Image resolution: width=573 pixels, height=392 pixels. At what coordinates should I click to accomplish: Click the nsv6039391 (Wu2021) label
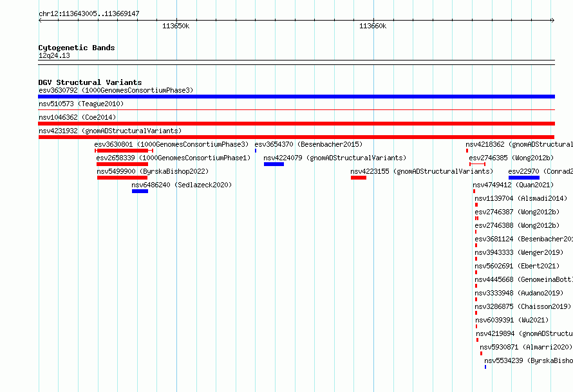click(x=512, y=320)
